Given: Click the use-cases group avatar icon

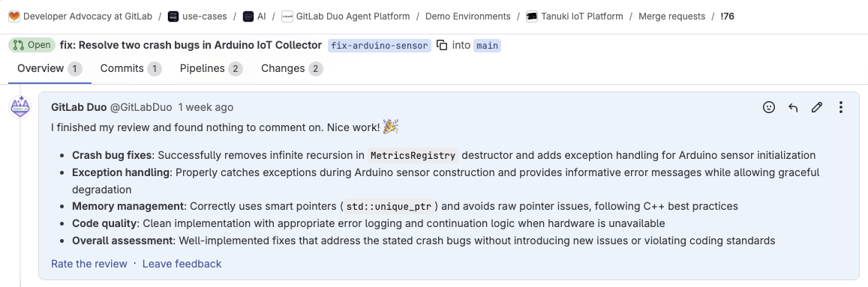Looking at the screenshot, I should 173,16.
